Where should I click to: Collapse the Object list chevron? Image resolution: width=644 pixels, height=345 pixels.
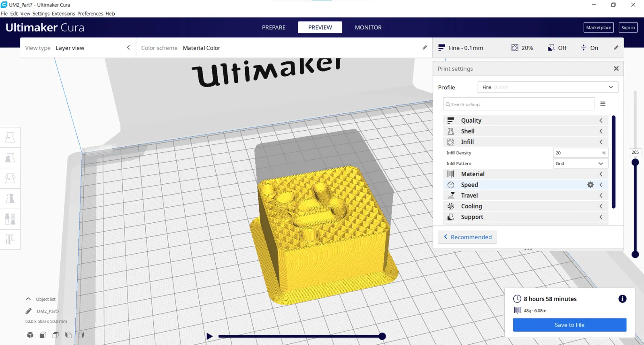28,299
